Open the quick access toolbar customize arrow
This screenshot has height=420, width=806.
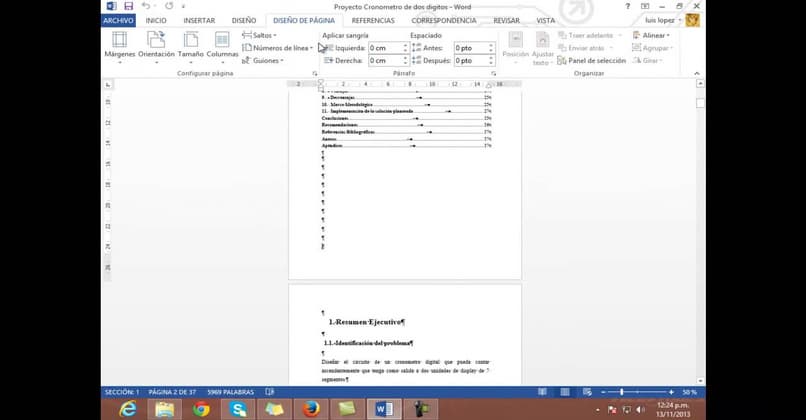(183, 7)
